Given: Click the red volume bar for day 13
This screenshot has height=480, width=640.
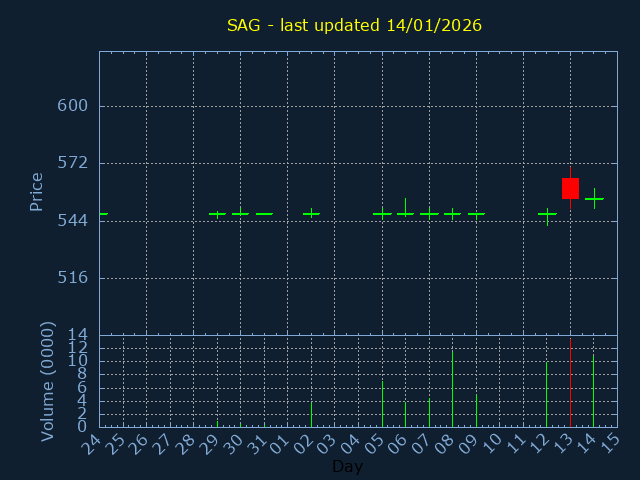Looking at the screenshot, I should pyautogui.click(x=570, y=384).
